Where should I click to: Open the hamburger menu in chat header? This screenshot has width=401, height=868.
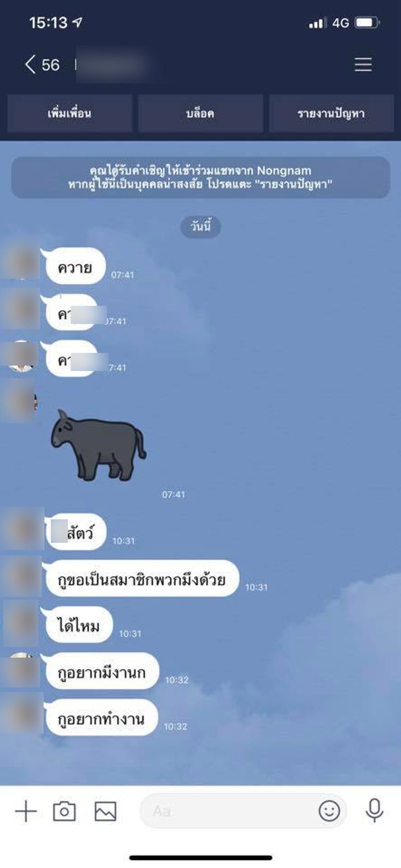point(362,65)
